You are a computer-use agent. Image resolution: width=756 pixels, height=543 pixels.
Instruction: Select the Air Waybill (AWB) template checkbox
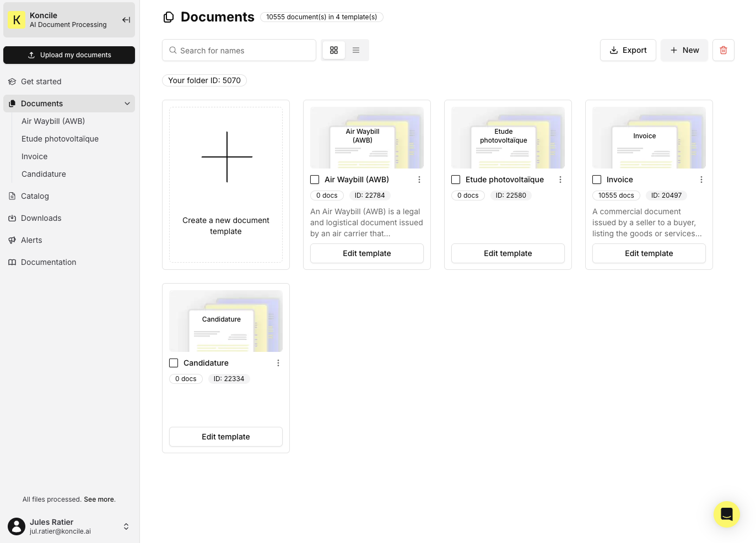tap(315, 180)
